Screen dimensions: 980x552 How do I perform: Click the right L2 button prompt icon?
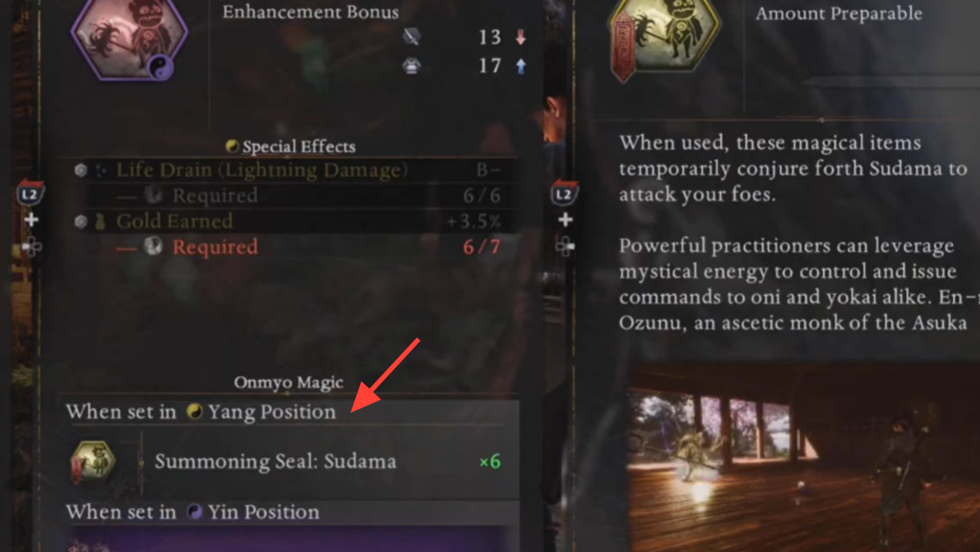(564, 193)
